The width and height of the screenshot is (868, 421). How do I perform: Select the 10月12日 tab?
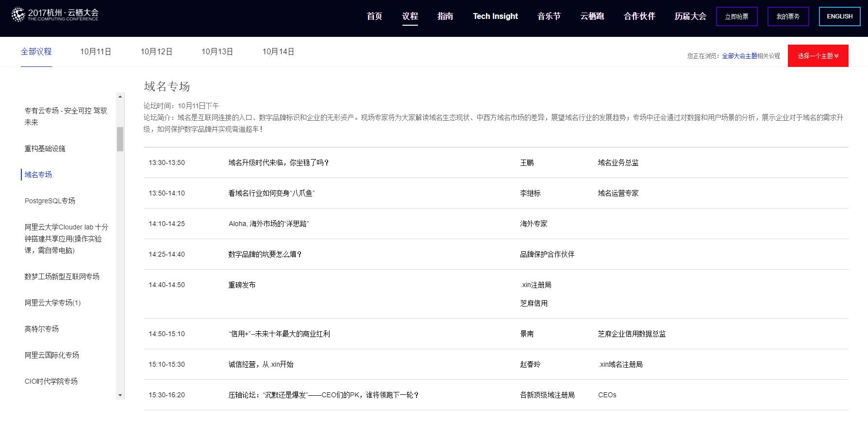point(156,51)
